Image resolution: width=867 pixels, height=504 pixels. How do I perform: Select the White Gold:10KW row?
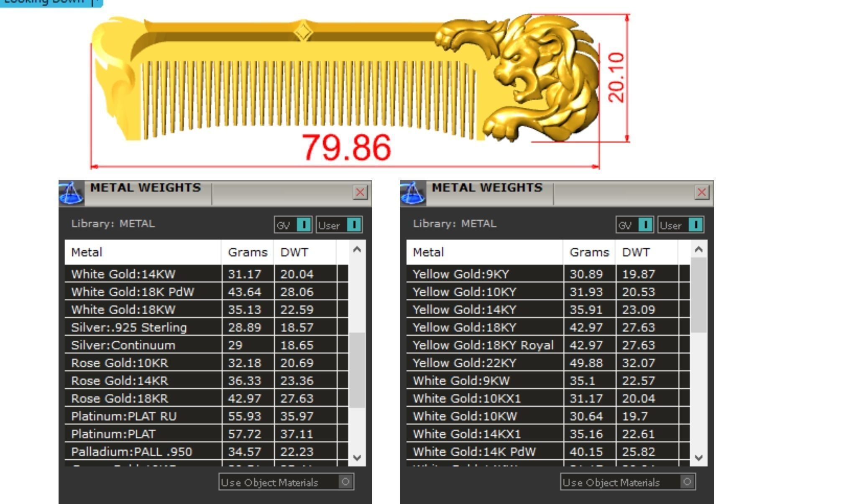548,416
